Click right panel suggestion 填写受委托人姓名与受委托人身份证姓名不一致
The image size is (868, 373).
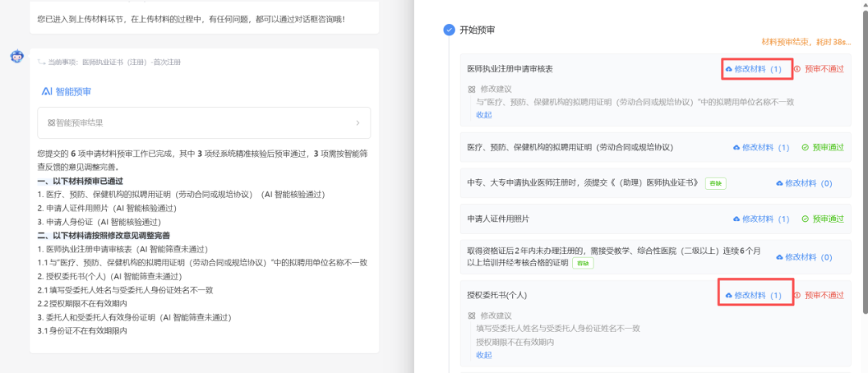(558, 328)
